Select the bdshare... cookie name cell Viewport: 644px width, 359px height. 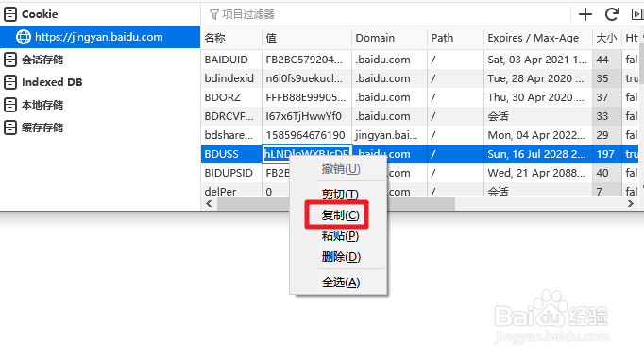(x=231, y=135)
